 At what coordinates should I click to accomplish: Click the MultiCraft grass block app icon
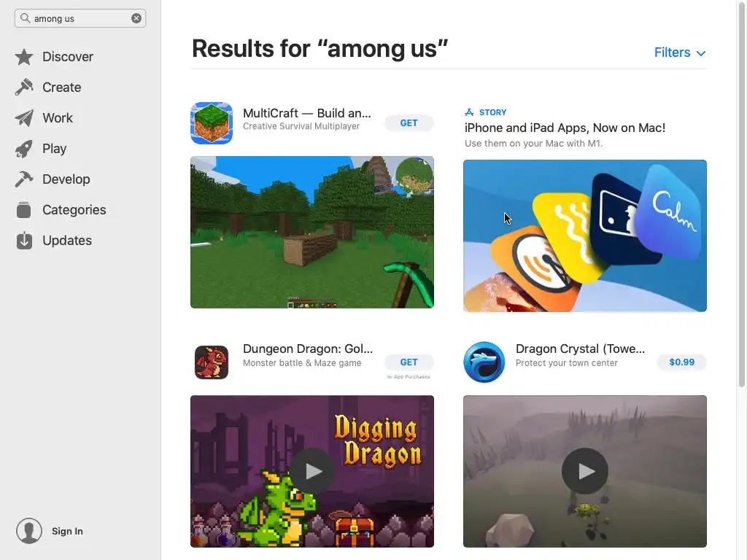[x=212, y=122]
